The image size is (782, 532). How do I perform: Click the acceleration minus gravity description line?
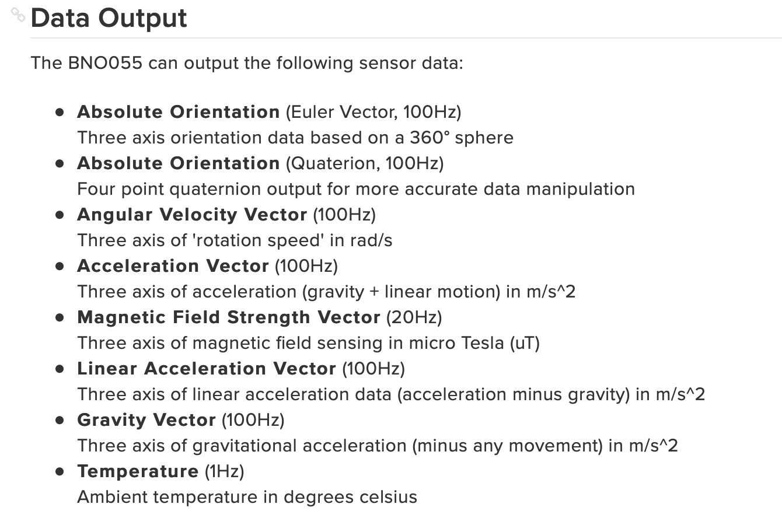click(x=391, y=394)
